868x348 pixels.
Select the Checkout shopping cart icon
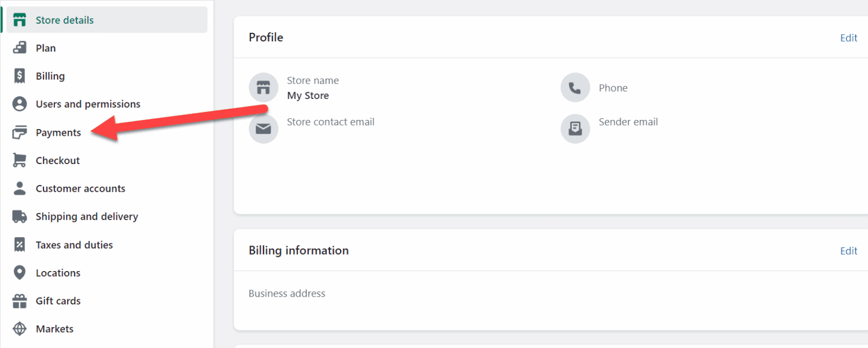[20, 160]
